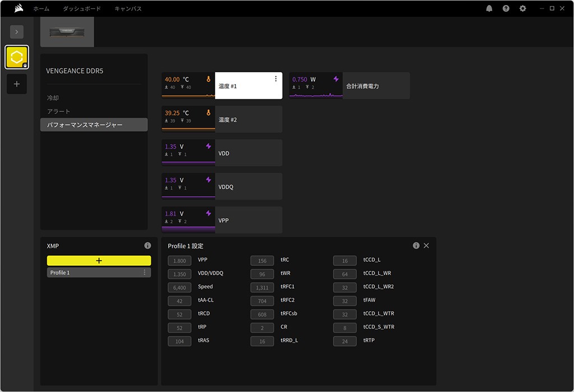Click the yellow add XMP profile button
The height and width of the screenshot is (392, 574).
click(99, 261)
